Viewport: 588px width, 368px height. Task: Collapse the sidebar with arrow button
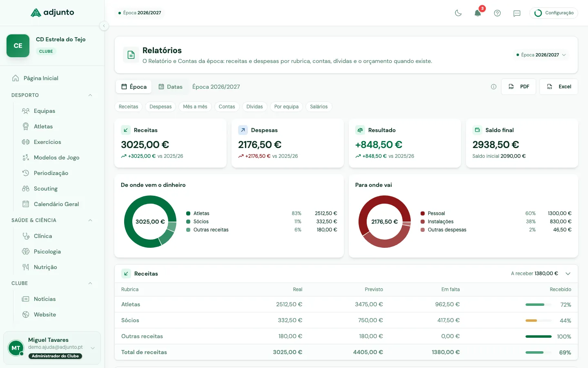coord(104,26)
